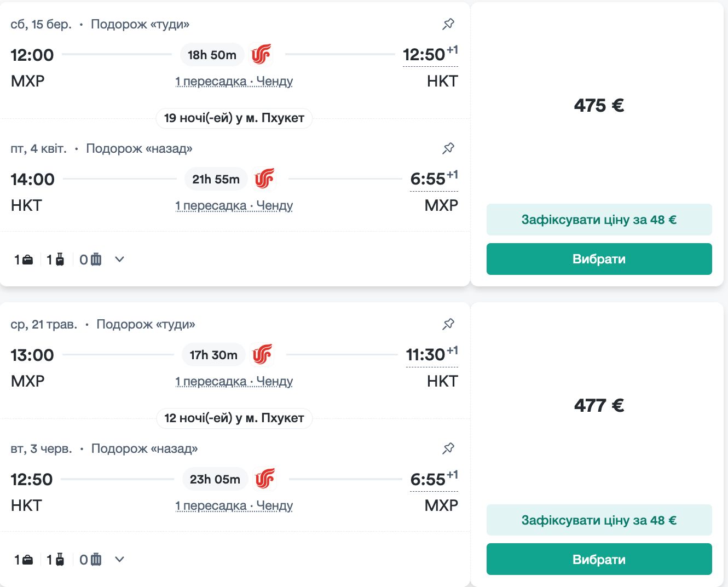This screenshot has width=728, height=587.
Task: Pin the 4 квіт. return flight
Action: pos(448,148)
